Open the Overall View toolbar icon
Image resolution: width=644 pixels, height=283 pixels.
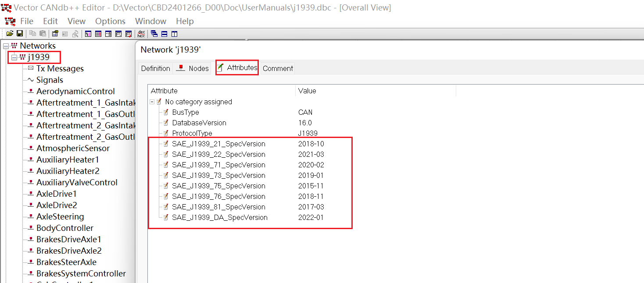[88, 34]
